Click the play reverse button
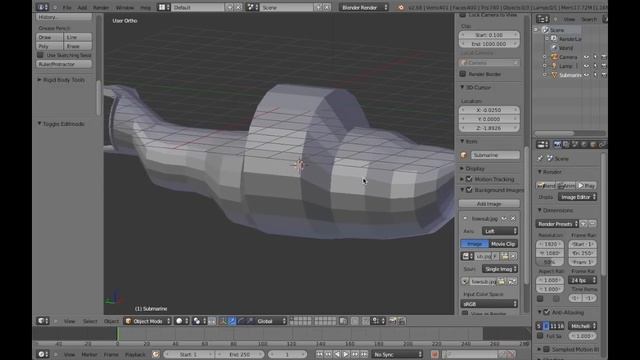Screen dimensions: 640x360 pos(337,355)
